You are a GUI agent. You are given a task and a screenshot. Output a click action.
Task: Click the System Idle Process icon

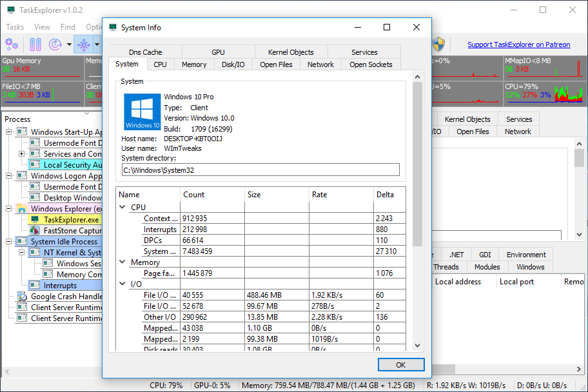tap(22, 241)
